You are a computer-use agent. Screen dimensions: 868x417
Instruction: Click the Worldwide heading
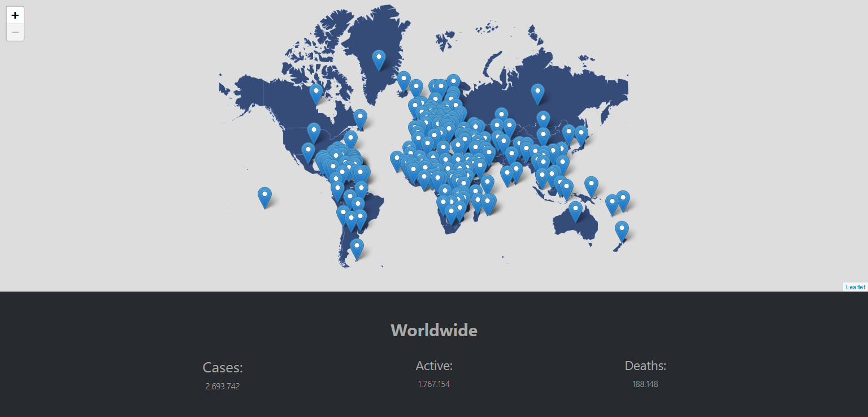pyautogui.click(x=434, y=331)
